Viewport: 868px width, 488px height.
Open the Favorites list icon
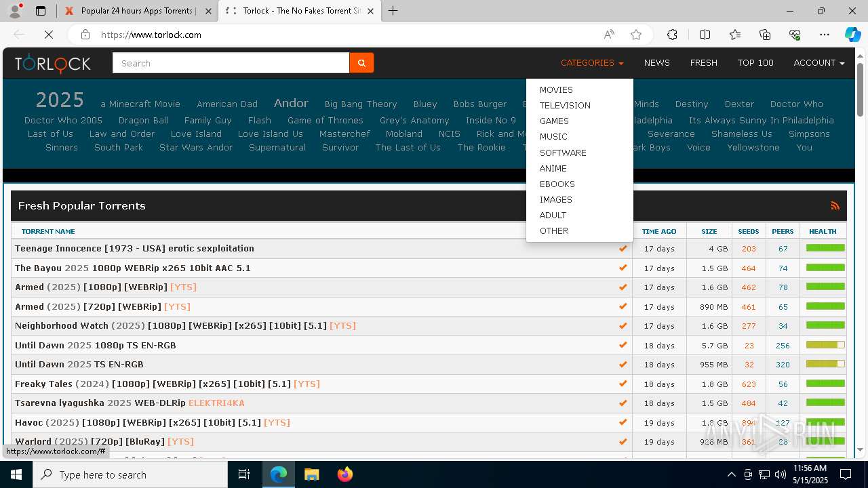[x=735, y=35]
